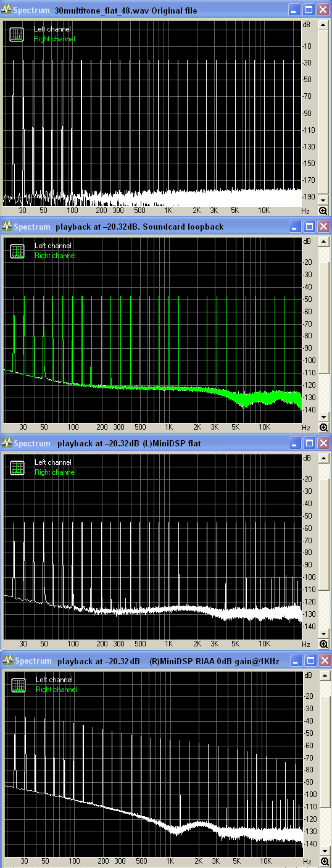Image resolution: width=332 pixels, height=868 pixels.
Task: Minimize the Original file Spectrum window
Action: pos(295,10)
